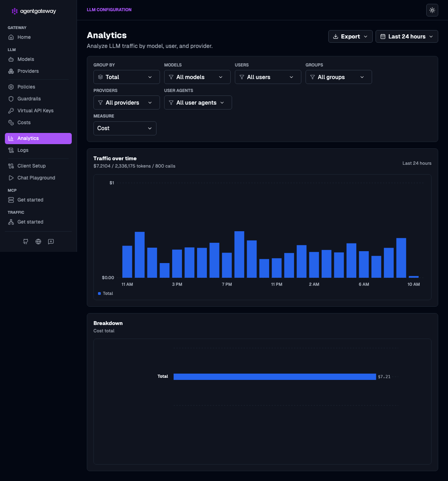Click the filter funnel icon for All providers
448x481 pixels.
coord(100,102)
